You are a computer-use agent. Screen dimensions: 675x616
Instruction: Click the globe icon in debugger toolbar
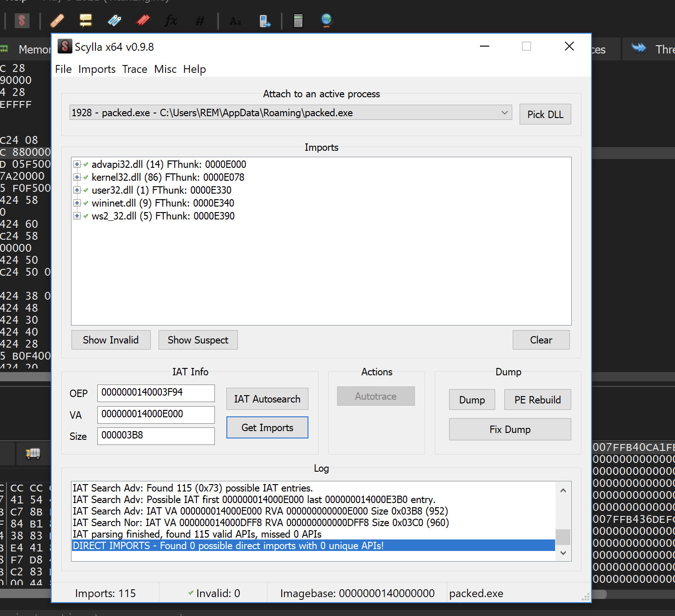[x=326, y=21]
